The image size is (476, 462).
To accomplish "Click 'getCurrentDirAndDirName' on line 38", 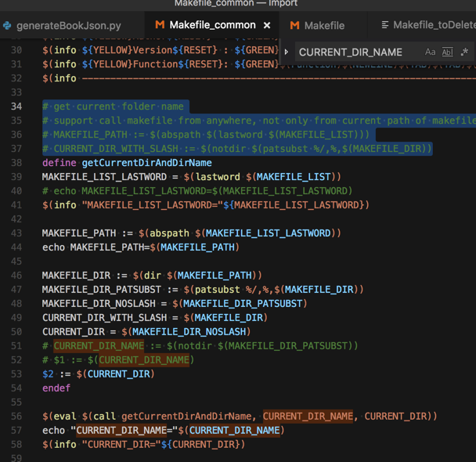I will coord(146,163).
